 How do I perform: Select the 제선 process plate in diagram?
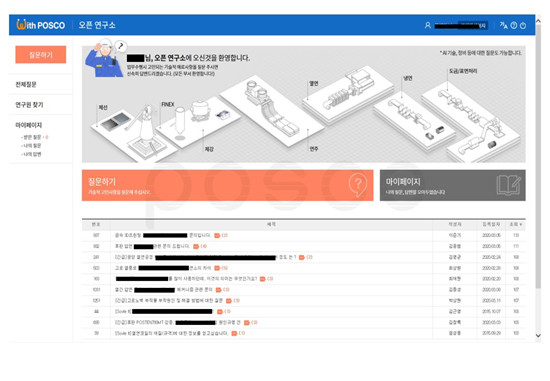pos(126,133)
